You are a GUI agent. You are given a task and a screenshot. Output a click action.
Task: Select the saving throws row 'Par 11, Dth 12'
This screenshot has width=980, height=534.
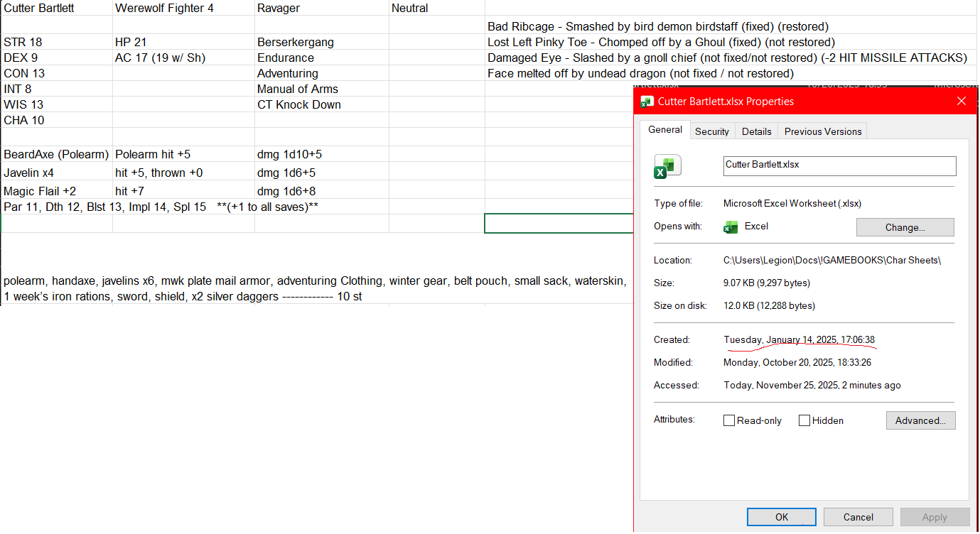pyautogui.click(x=161, y=207)
